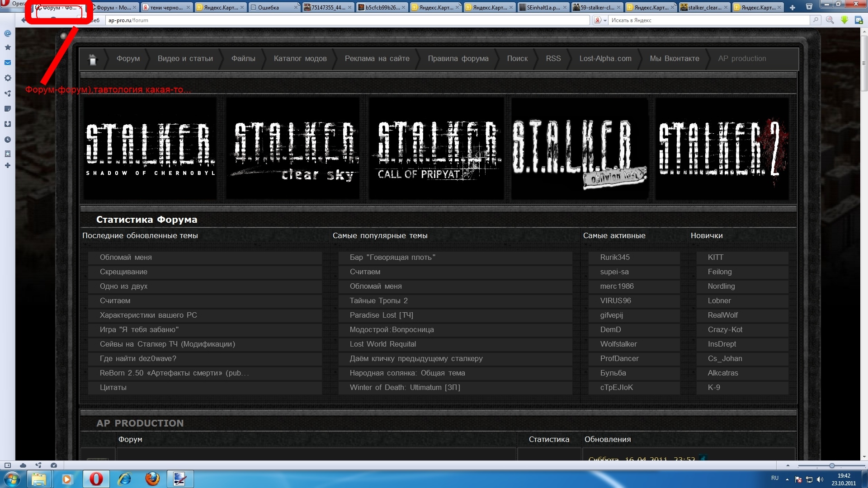Open the closed tabs trash icon
The image size is (868, 488).
tap(809, 7)
